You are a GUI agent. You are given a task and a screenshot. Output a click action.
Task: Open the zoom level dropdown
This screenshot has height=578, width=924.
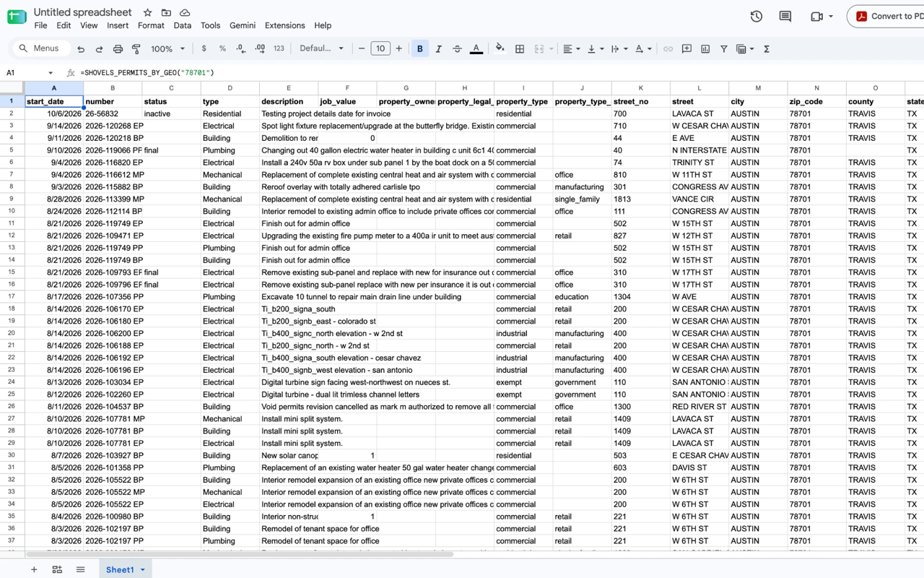(x=167, y=49)
